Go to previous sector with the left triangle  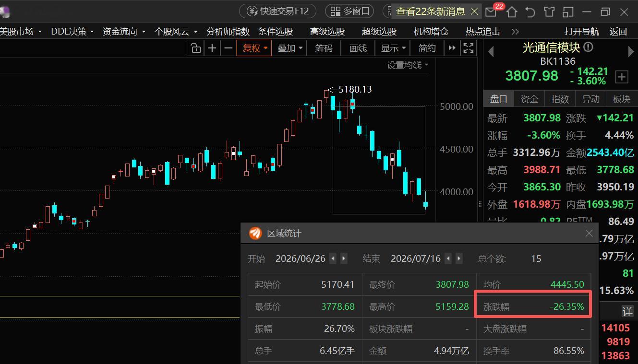(491, 51)
